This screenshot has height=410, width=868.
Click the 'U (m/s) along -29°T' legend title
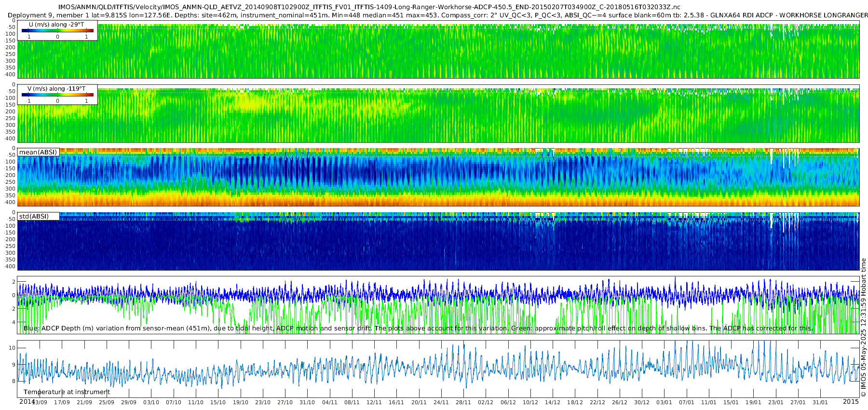point(56,25)
